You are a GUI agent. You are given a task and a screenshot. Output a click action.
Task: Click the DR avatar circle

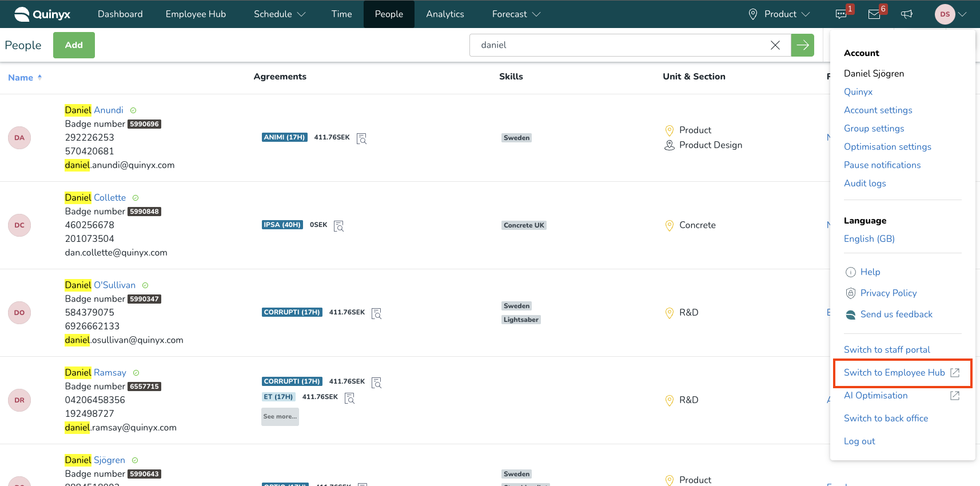tap(19, 400)
